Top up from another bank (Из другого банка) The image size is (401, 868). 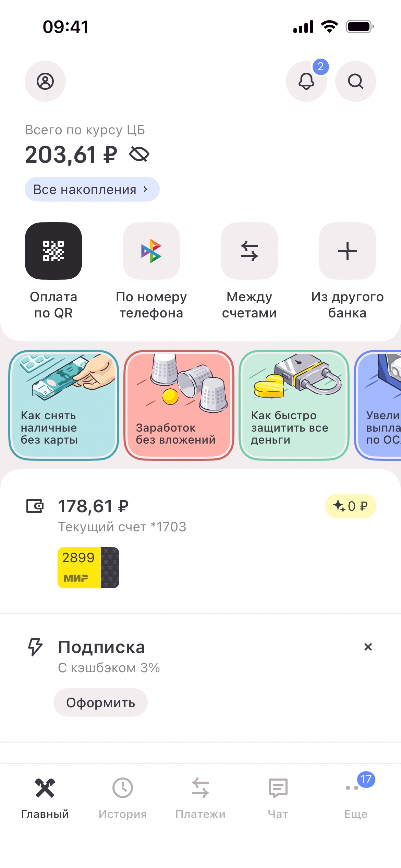point(347,251)
